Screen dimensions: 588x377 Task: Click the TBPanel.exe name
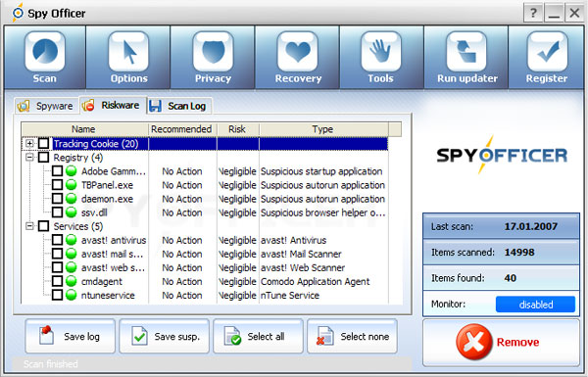107,185
